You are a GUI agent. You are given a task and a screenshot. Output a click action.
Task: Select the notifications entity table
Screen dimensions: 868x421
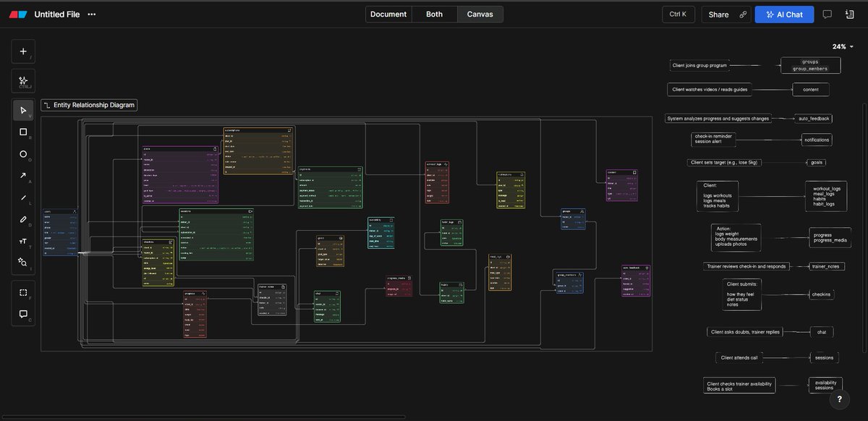tap(510, 190)
